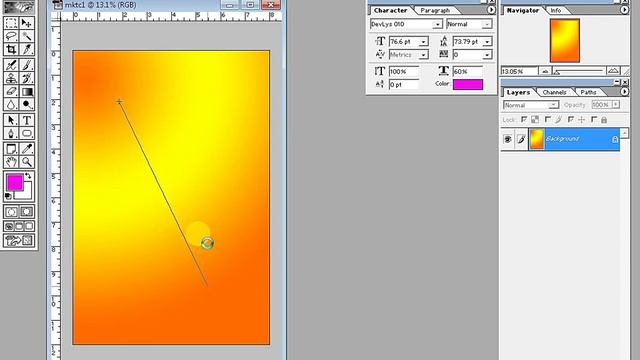
Task: Select the Airbrush tool
Action: point(11,65)
